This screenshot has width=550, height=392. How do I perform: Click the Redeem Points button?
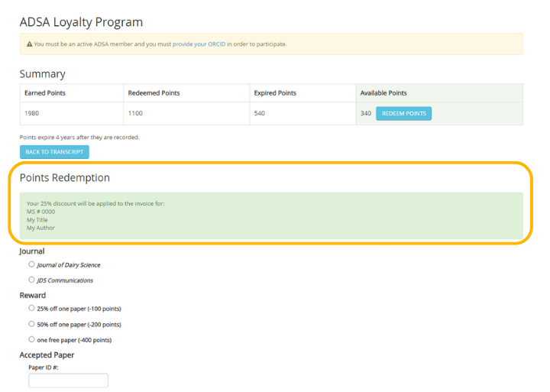click(404, 114)
